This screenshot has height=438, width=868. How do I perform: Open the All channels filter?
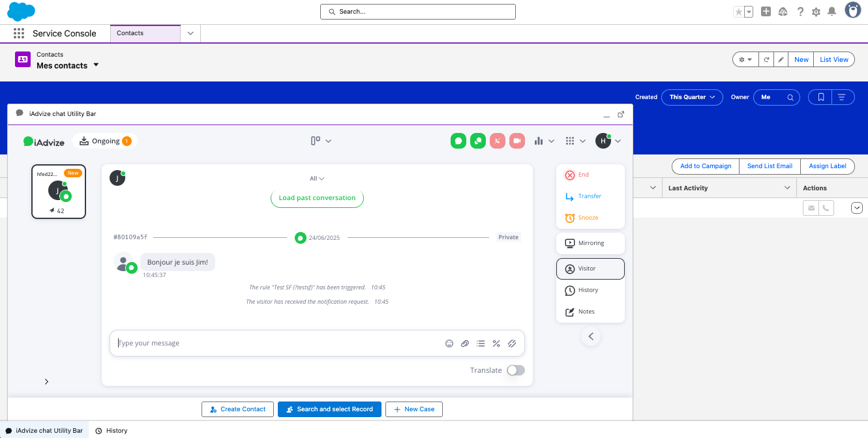(x=317, y=179)
